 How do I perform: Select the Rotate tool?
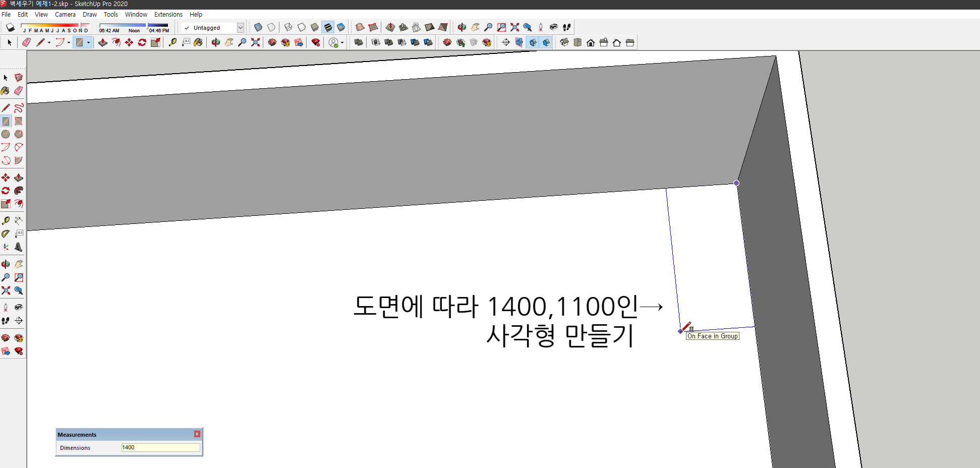[x=142, y=43]
